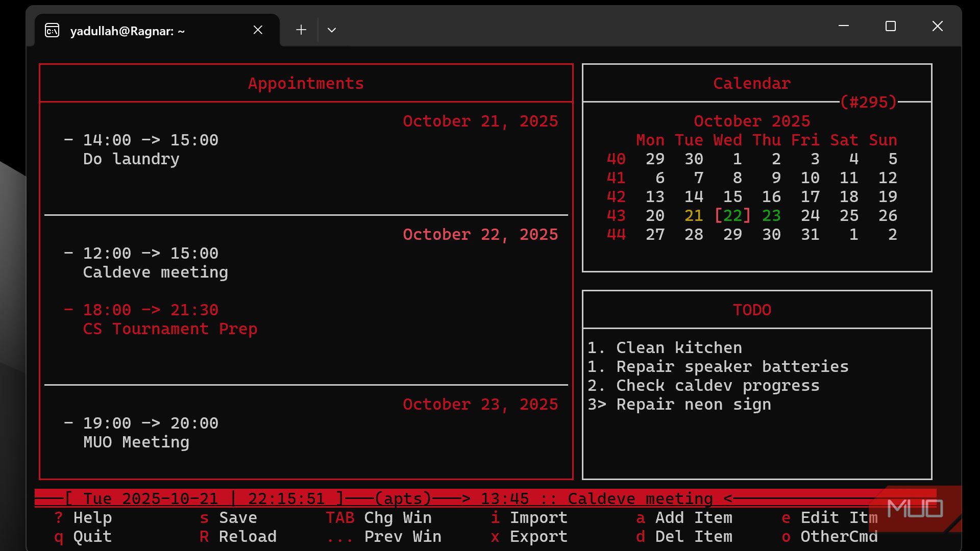Click the 14:00 -> 15:00 time entry

tap(151, 140)
